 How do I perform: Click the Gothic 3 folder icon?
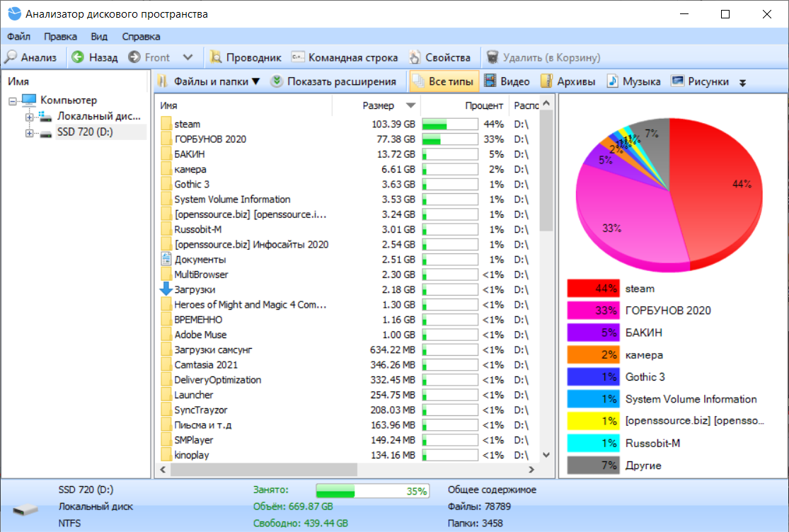click(166, 184)
